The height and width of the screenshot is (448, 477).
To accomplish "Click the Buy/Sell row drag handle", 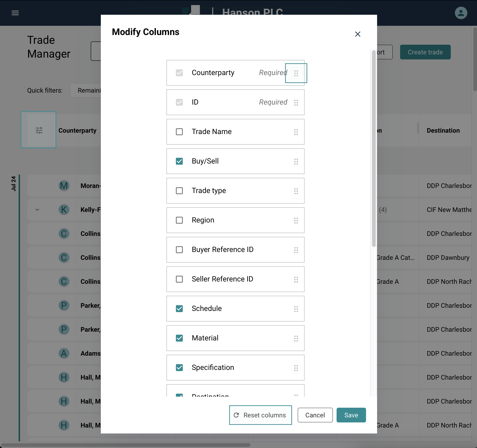I will (296, 161).
